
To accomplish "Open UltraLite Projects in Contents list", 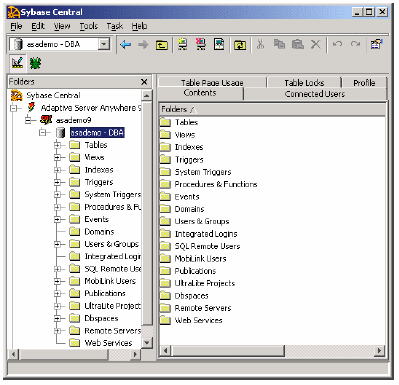I will pos(205,283).
